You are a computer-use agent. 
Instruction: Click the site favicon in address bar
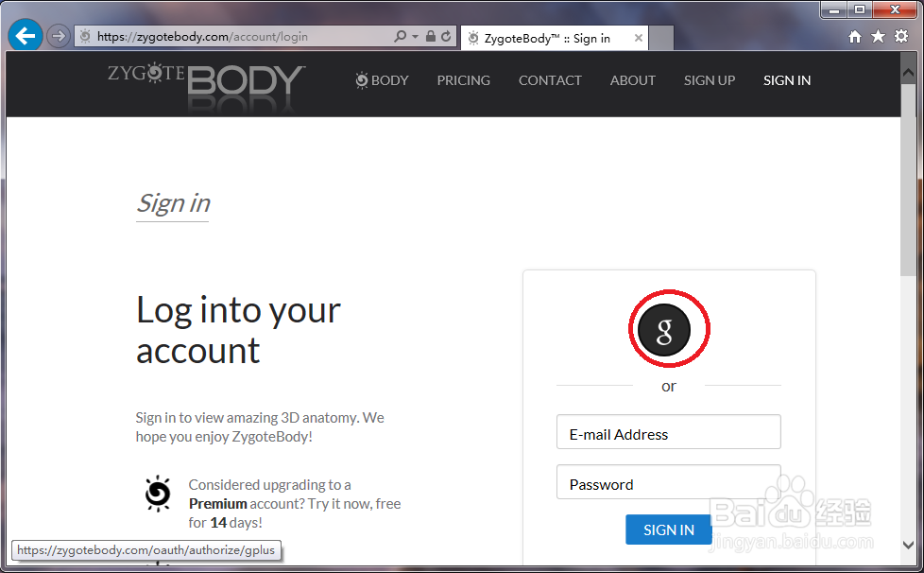[85, 37]
